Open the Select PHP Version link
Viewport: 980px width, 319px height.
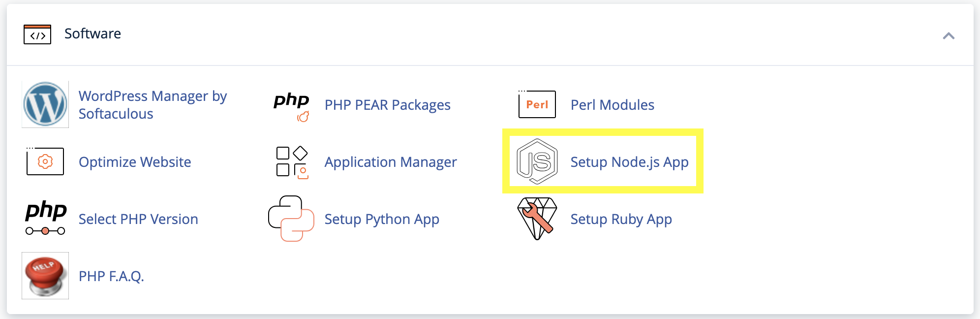point(138,219)
